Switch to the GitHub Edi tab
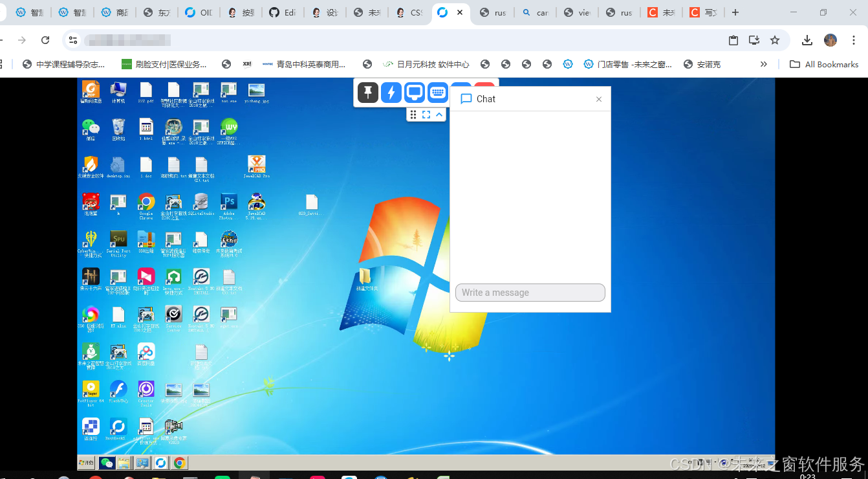868x479 pixels. 282,12
